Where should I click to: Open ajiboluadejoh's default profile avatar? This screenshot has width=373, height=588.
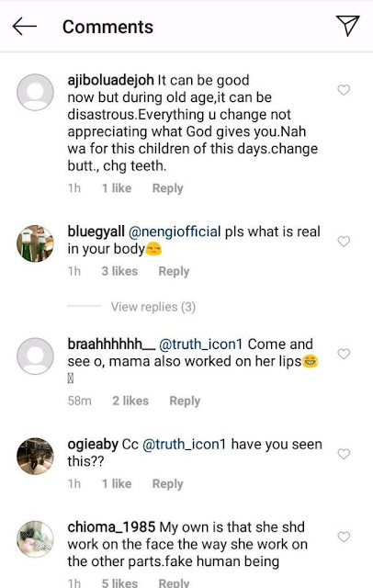tap(35, 92)
